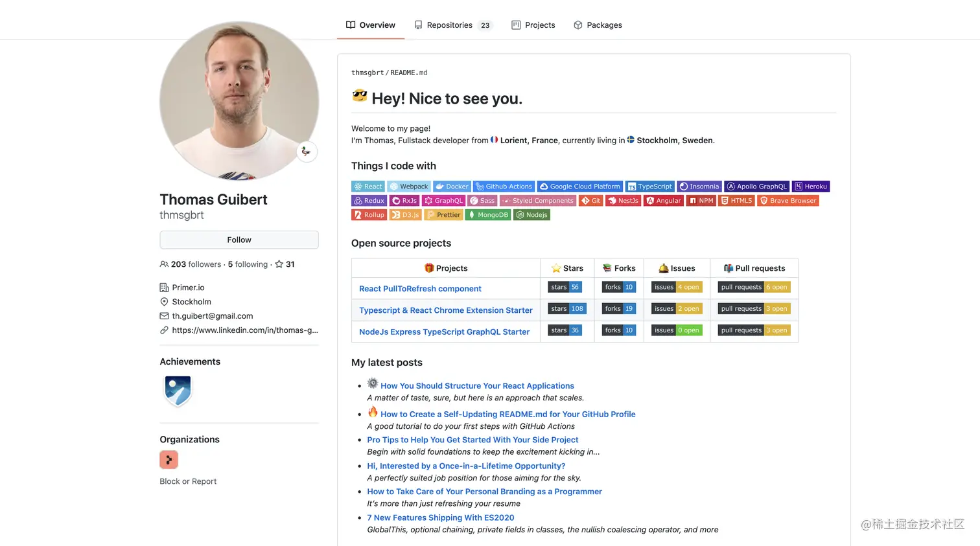Image resolution: width=980 pixels, height=546 pixels.
Task: Click the Prettier badge
Action: [x=443, y=215]
